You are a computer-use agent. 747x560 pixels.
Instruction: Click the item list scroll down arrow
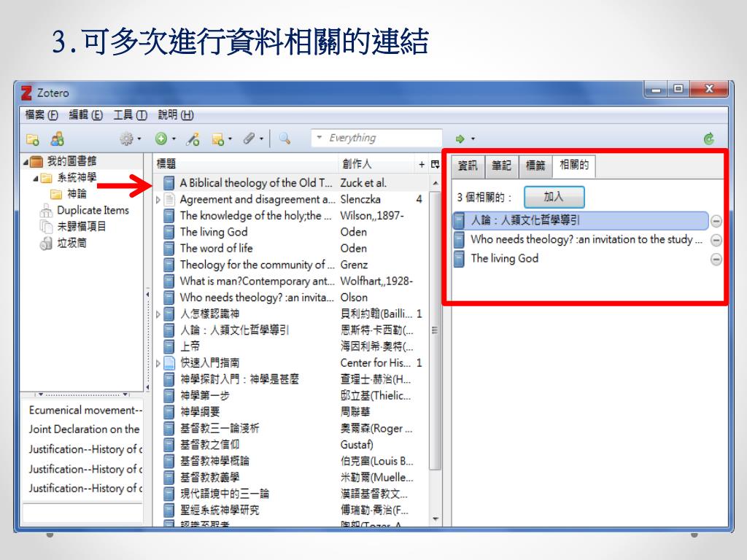(x=435, y=519)
